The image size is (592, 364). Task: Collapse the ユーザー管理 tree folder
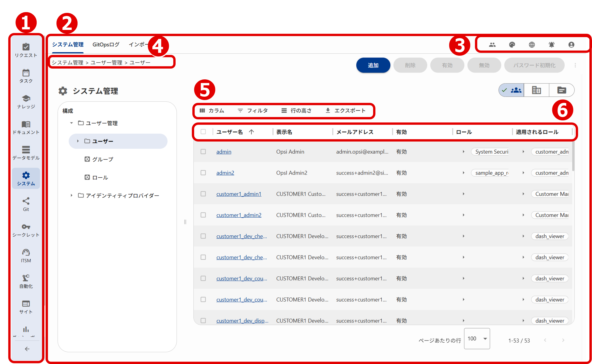click(x=72, y=123)
